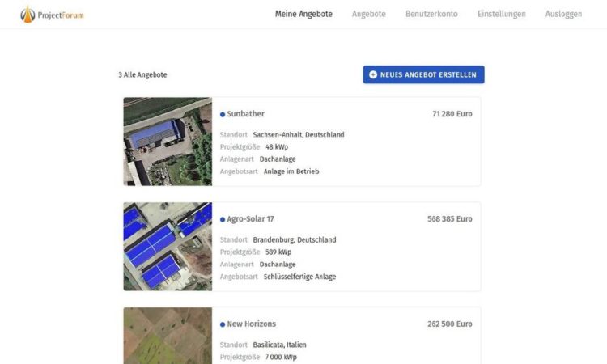This screenshot has width=607, height=364.
Task: Click the New Horizons field photo thumbnail
Action: click(168, 336)
